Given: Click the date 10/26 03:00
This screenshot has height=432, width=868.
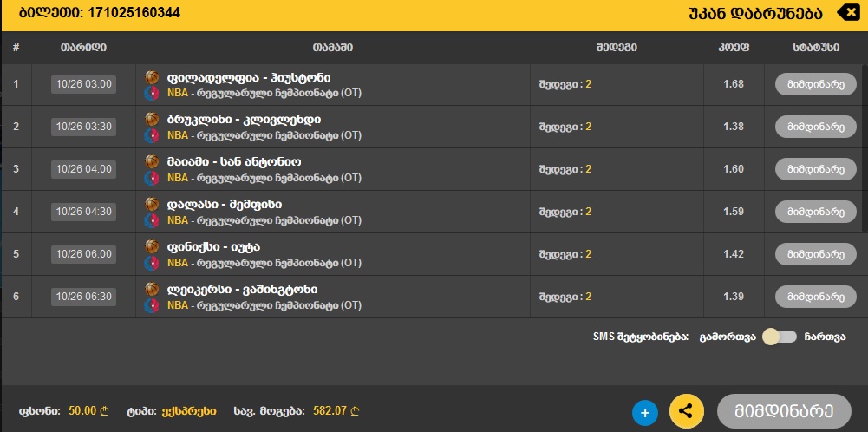Looking at the screenshot, I should tap(83, 84).
